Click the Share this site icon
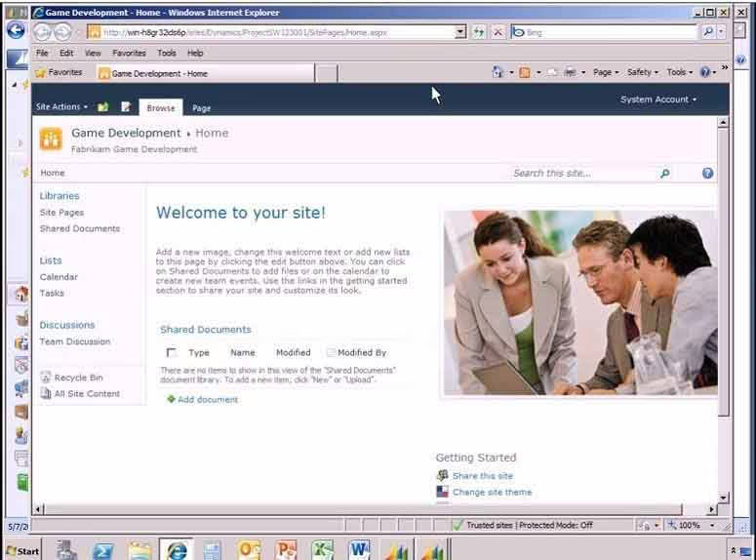Screen dimensions: 756x560 click(x=442, y=475)
